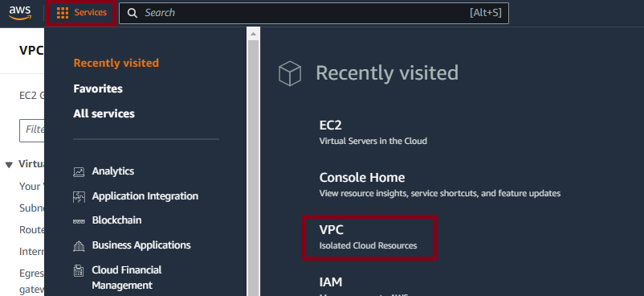This screenshot has height=296, width=644.
Task: Click the sidebar Filter input box
Action: [32, 130]
